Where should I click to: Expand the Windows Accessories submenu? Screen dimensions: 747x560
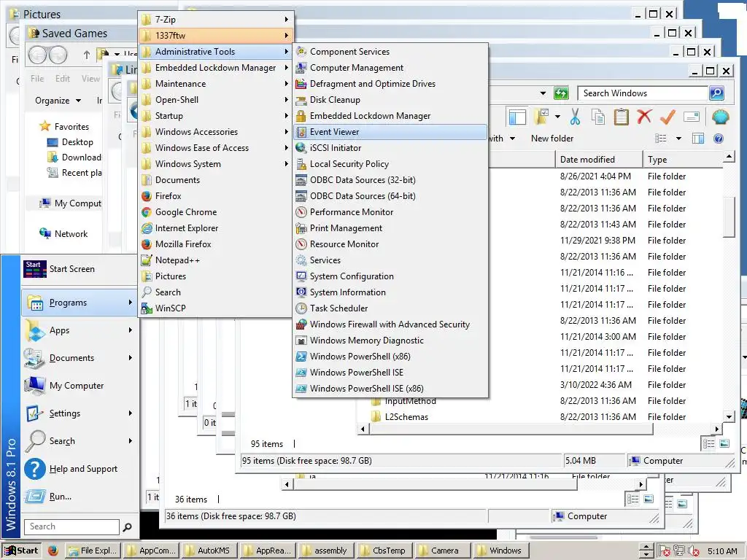pyautogui.click(x=215, y=132)
